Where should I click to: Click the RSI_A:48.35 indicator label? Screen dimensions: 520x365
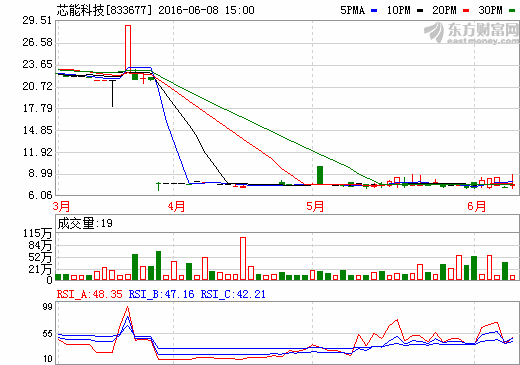89,294
